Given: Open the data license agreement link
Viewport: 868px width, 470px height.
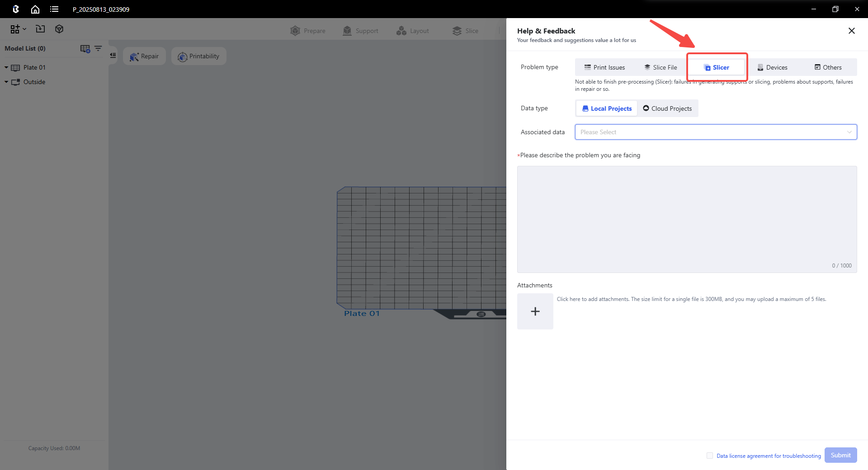Looking at the screenshot, I should coord(769,456).
